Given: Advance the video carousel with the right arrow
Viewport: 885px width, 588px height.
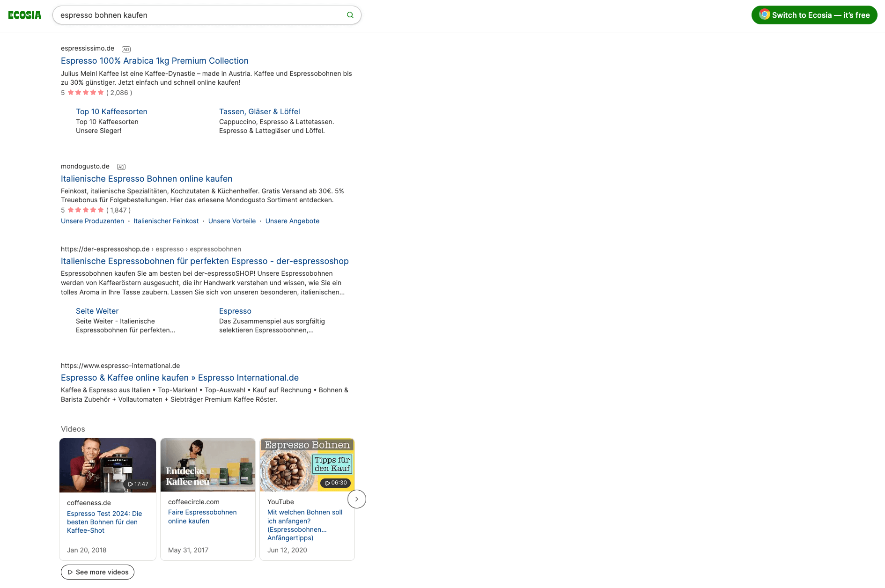Looking at the screenshot, I should tap(357, 499).
